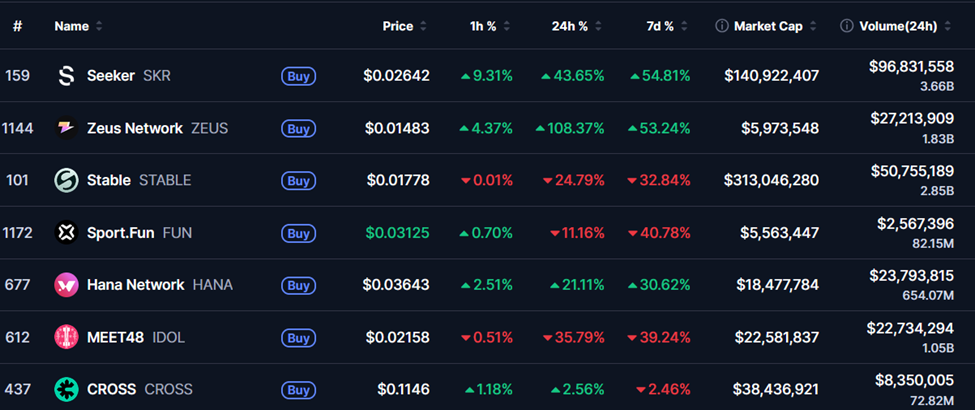This screenshot has width=975, height=410.
Task: Click the Stable coin logo
Action: pyautogui.click(x=66, y=181)
